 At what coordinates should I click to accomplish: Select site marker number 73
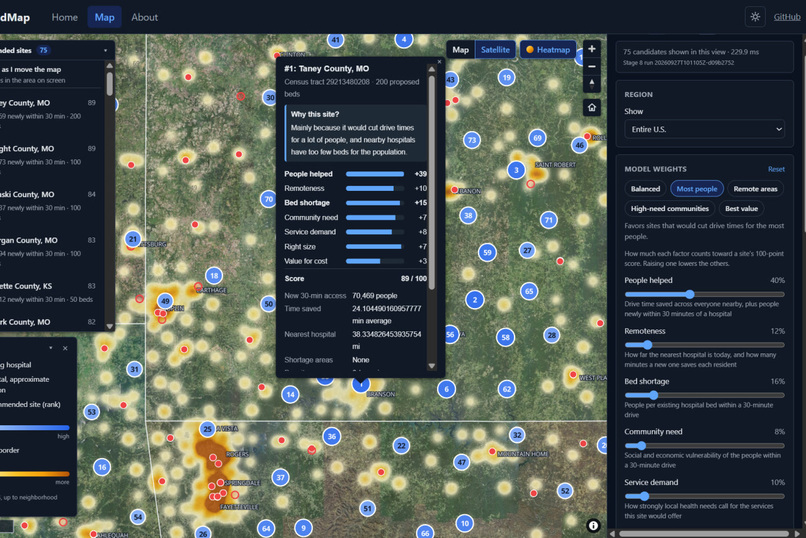[x=472, y=140]
